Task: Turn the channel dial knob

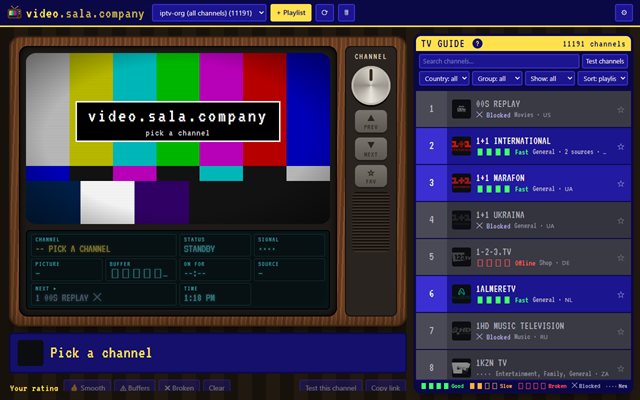Action: coord(371,85)
